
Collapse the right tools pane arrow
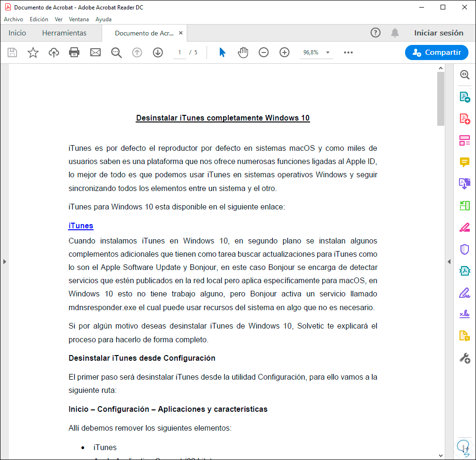point(449,261)
